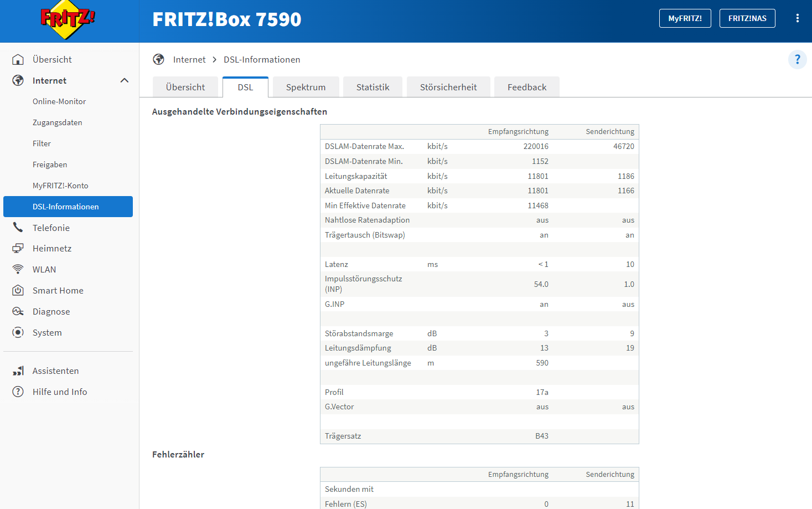Click the Smart Home icon
The height and width of the screenshot is (509, 812).
tap(18, 290)
